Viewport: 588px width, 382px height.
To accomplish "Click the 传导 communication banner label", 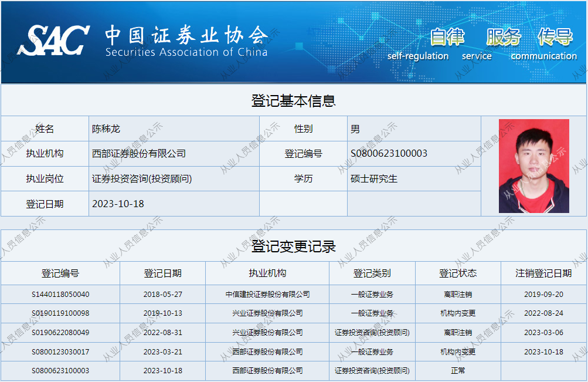I will coord(555,38).
